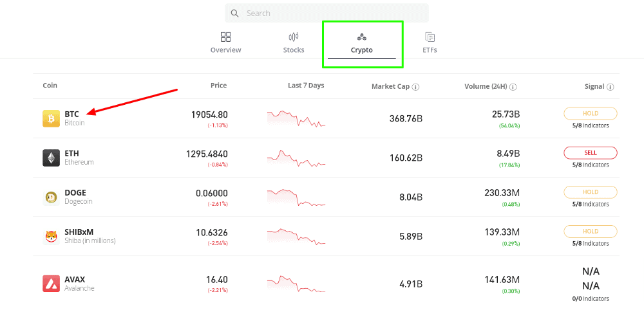The image size is (644, 310).
Task: Click the Overview grid icon
Action: point(226,37)
